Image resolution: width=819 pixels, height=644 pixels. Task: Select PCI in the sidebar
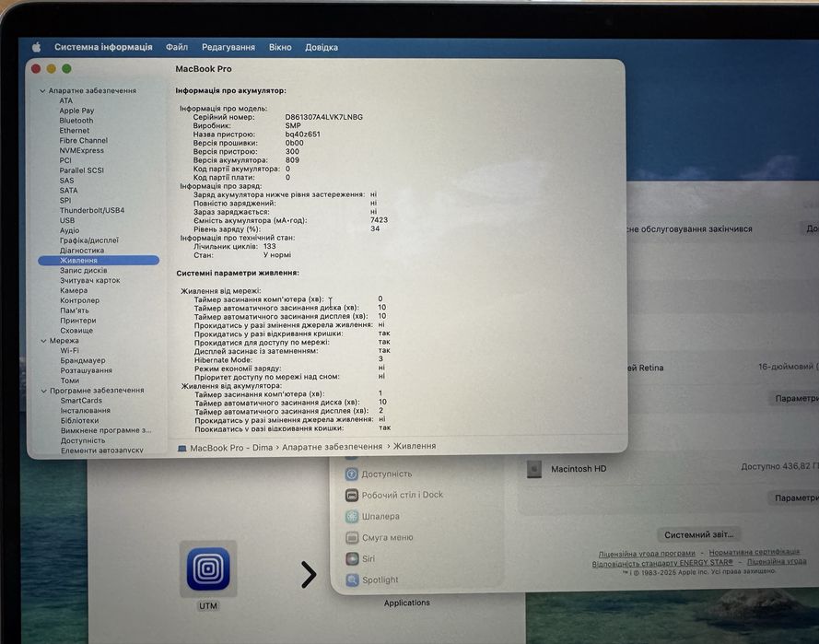click(65, 160)
